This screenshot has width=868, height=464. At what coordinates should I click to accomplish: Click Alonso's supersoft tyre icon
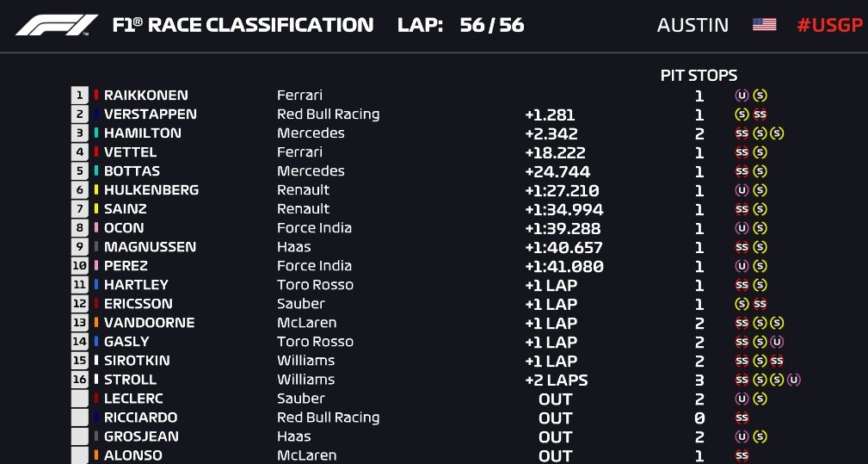click(742, 455)
